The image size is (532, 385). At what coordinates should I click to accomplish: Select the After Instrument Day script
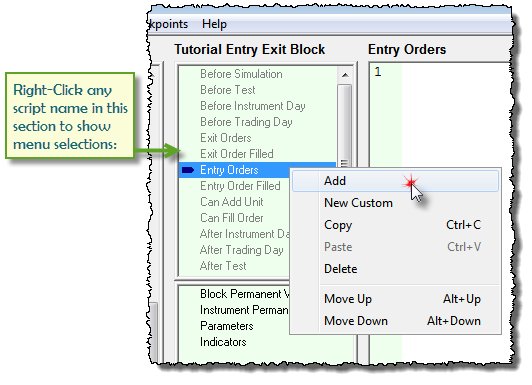click(x=244, y=234)
